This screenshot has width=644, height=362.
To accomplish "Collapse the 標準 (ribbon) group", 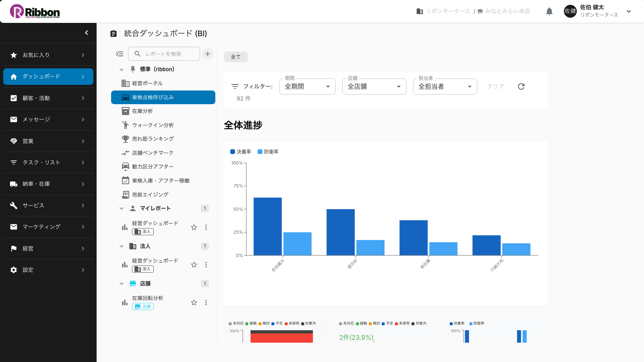I will point(122,70).
